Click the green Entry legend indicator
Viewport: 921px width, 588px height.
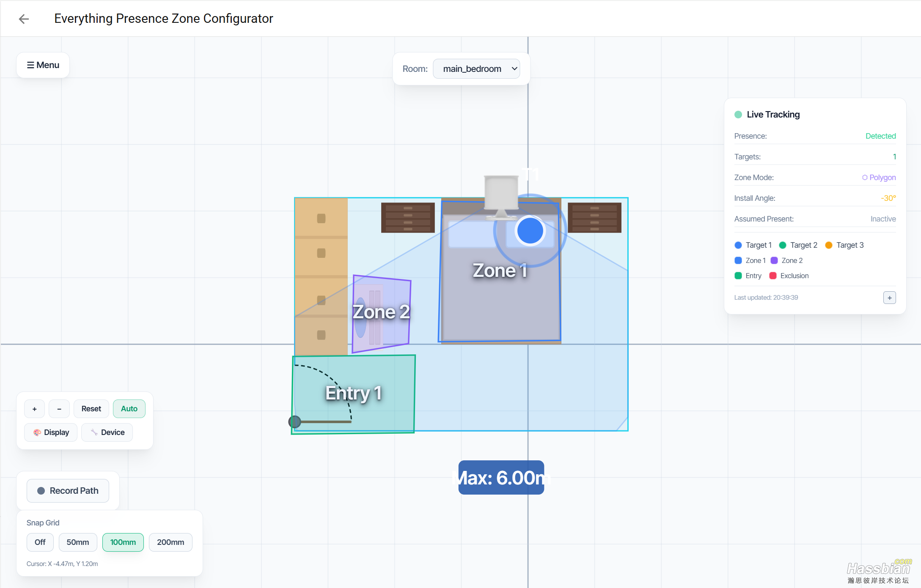tap(738, 275)
